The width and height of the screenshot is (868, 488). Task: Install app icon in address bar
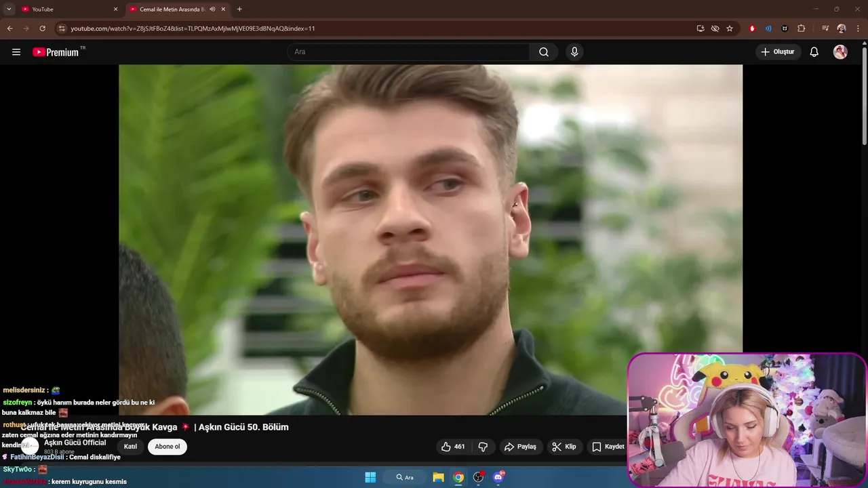[x=701, y=28]
